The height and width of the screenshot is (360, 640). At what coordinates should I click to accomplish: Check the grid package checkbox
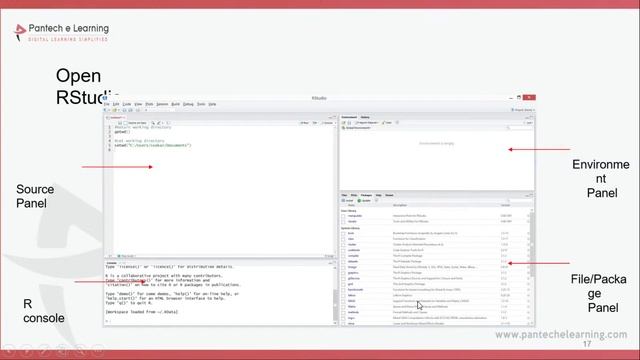tap(343, 284)
